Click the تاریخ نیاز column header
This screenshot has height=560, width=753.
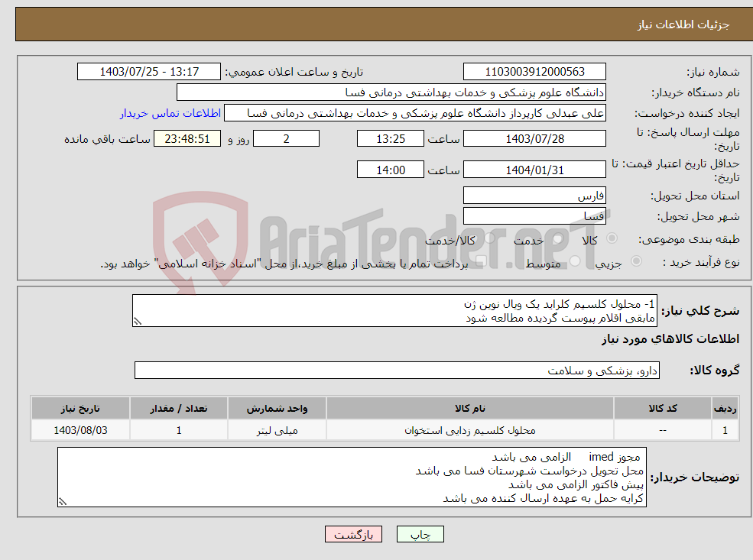tap(80, 409)
